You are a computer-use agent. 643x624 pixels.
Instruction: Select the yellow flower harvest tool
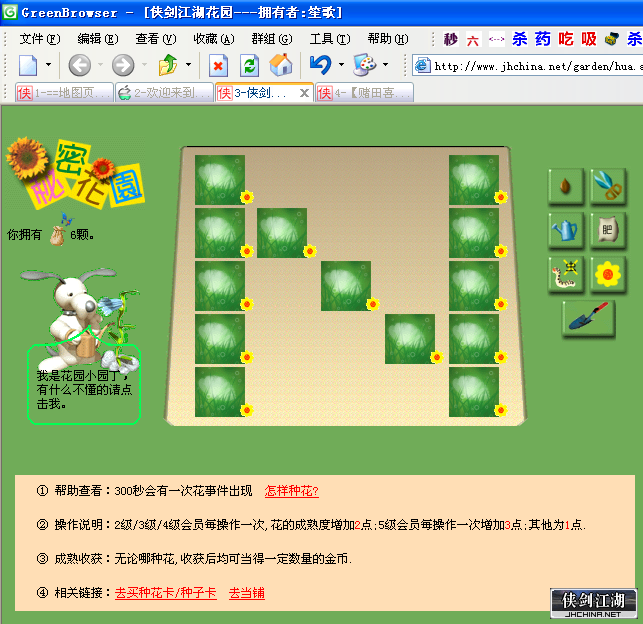pyautogui.click(x=608, y=274)
